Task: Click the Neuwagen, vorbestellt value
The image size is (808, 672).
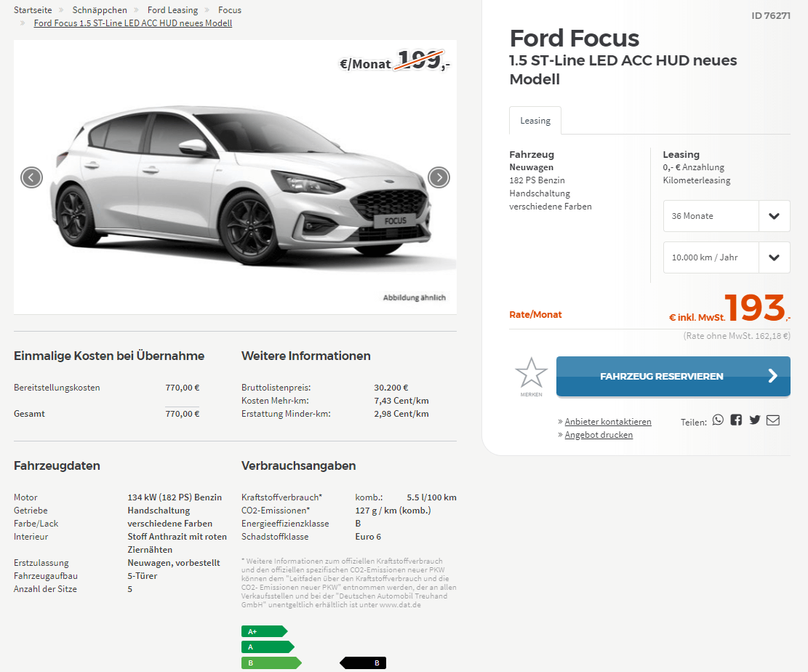Action: click(x=174, y=563)
